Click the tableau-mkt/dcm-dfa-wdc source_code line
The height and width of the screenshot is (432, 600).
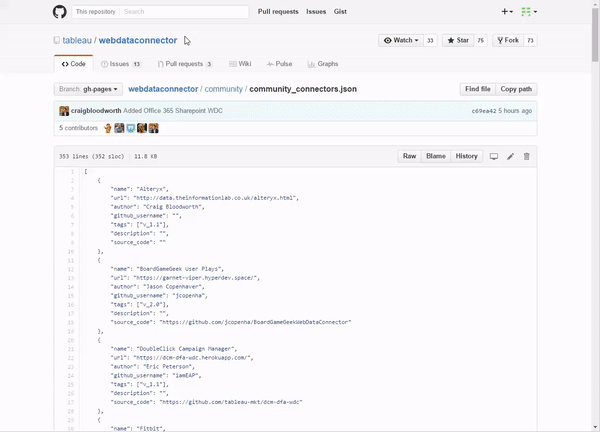[207, 403]
